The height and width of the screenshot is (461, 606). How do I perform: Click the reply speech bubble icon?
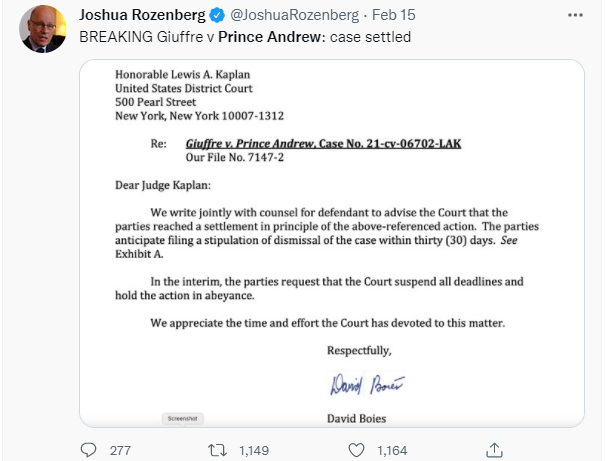[89, 450]
